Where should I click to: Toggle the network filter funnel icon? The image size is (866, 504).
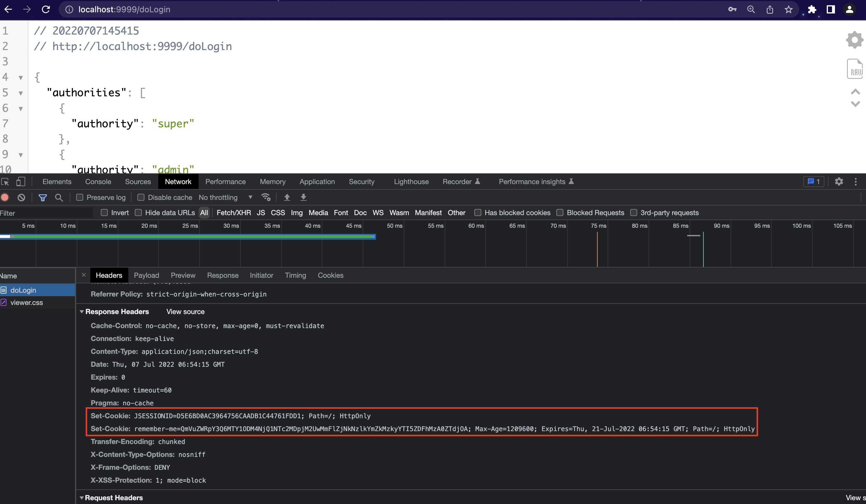pyautogui.click(x=42, y=197)
